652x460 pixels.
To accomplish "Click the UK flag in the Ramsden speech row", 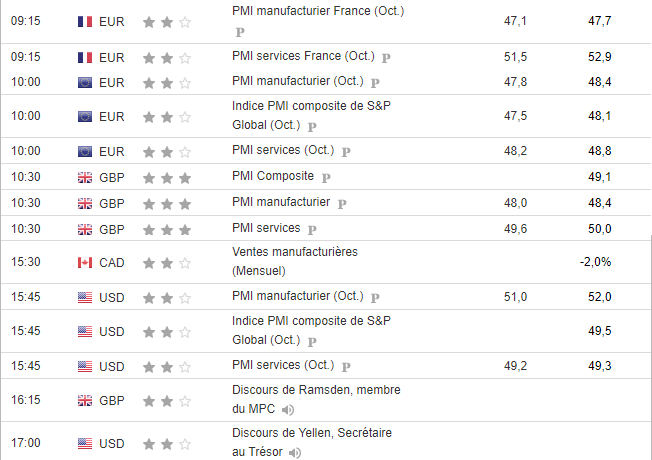I will pyautogui.click(x=85, y=400).
